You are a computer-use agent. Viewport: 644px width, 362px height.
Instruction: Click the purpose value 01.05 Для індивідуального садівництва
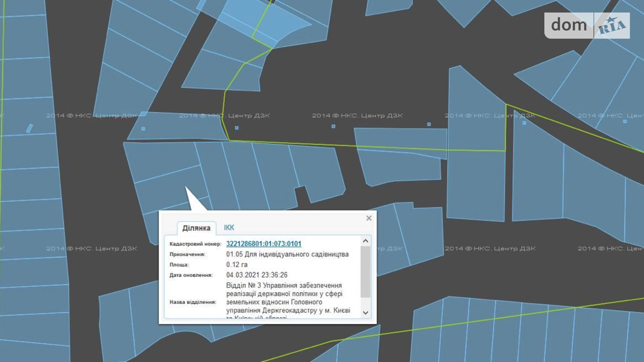[287, 254]
